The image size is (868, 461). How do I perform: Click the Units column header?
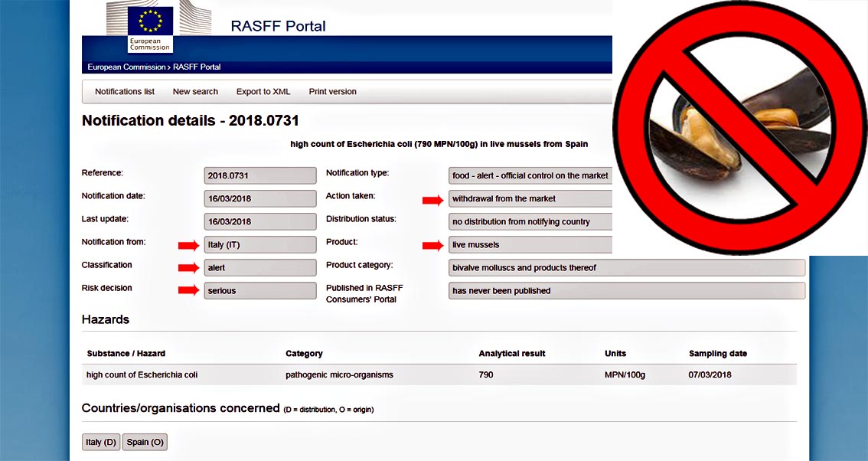pos(615,354)
